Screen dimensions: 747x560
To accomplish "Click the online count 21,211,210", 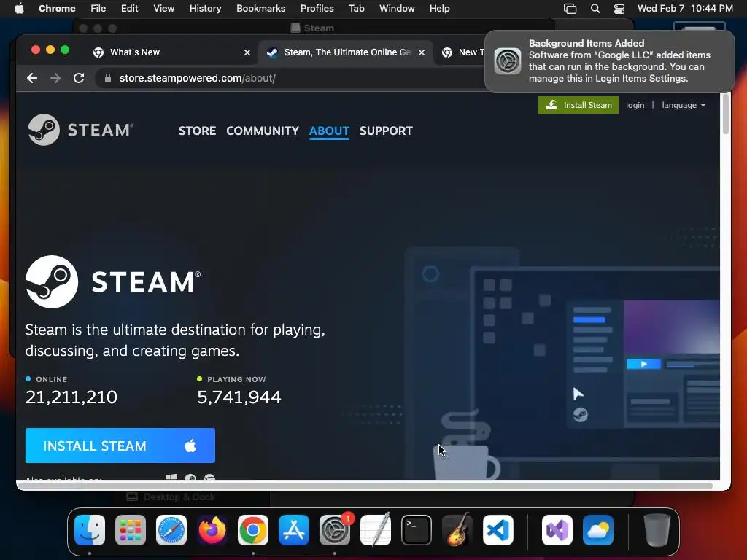I will point(71,397).
